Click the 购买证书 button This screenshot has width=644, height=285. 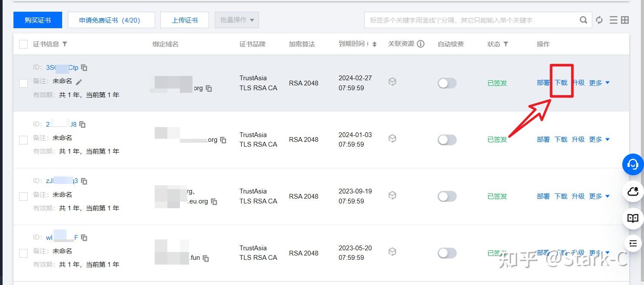(x=37, y=20)
